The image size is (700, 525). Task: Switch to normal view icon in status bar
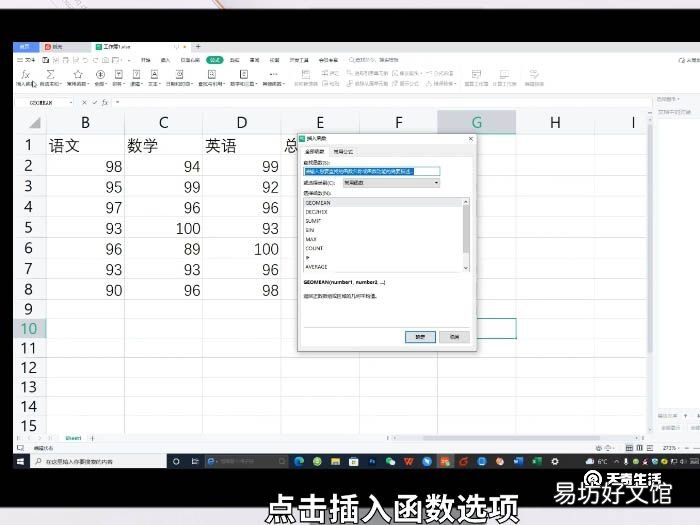pos(629,448)
